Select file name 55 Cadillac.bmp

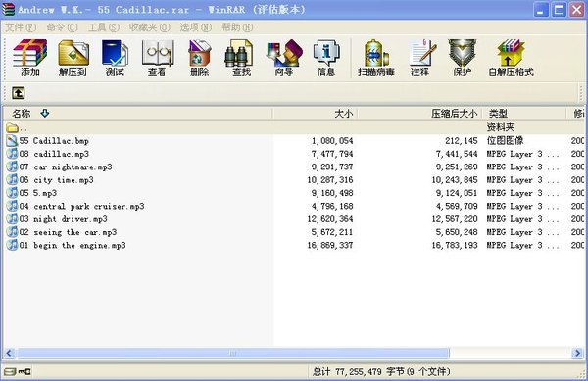[x=54, y=141]
